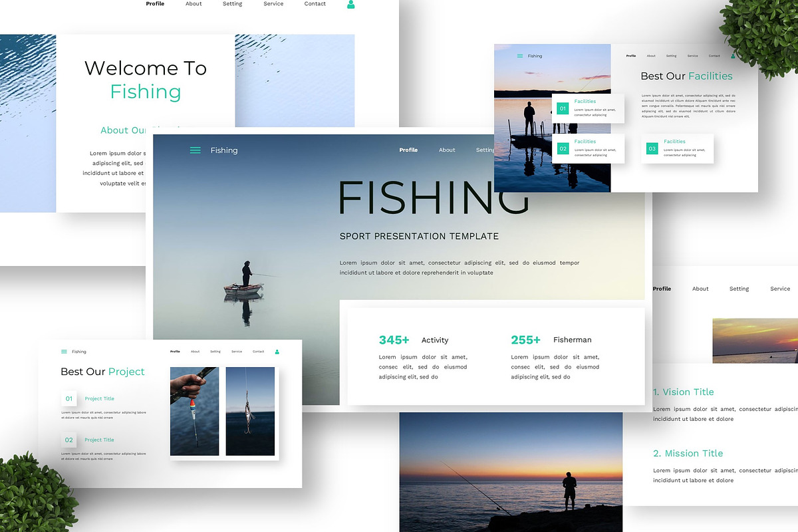The image size is (798, 532).
Task: Select the fishing lure photo on the Project slide
Action: [x=250, y=411]
